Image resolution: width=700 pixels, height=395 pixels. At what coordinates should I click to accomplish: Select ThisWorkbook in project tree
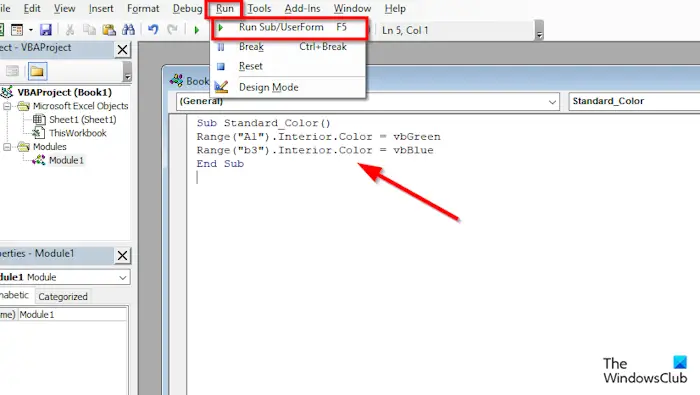pos(78,133)
